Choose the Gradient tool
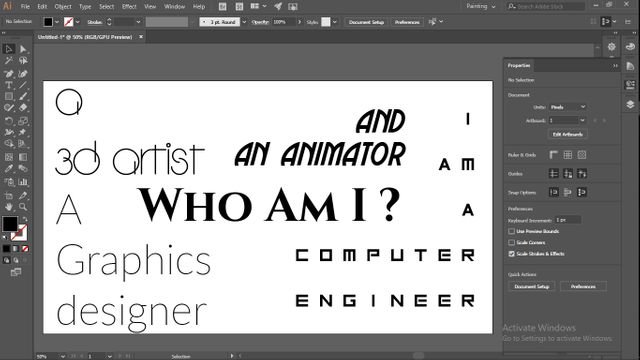This screenshot has width=640, height=360. [x=23, y=157]
